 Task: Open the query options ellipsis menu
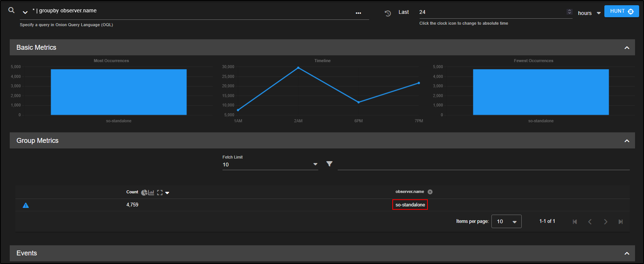pyautogui.click(x=358, y=13)
